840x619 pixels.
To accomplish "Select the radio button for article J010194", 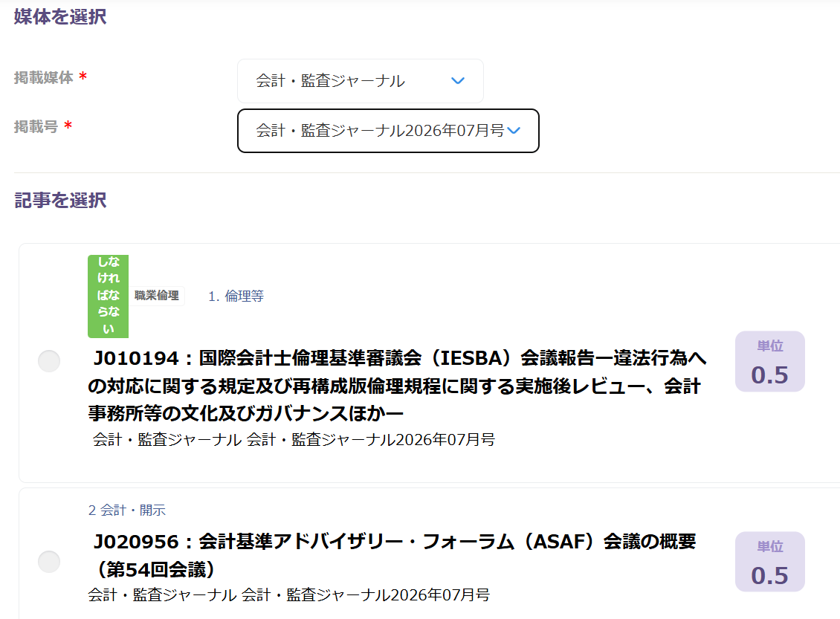I will tap(49, 361).
